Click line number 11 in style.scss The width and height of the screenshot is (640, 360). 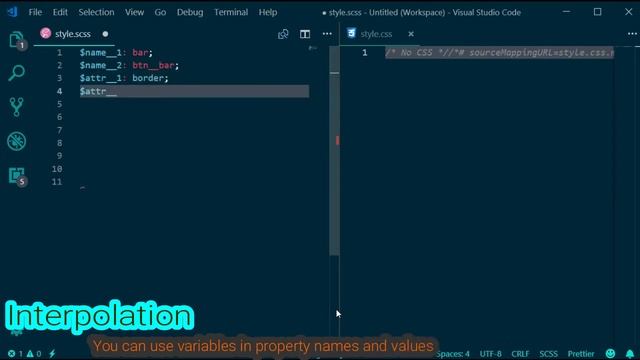(x=57, y=182)
